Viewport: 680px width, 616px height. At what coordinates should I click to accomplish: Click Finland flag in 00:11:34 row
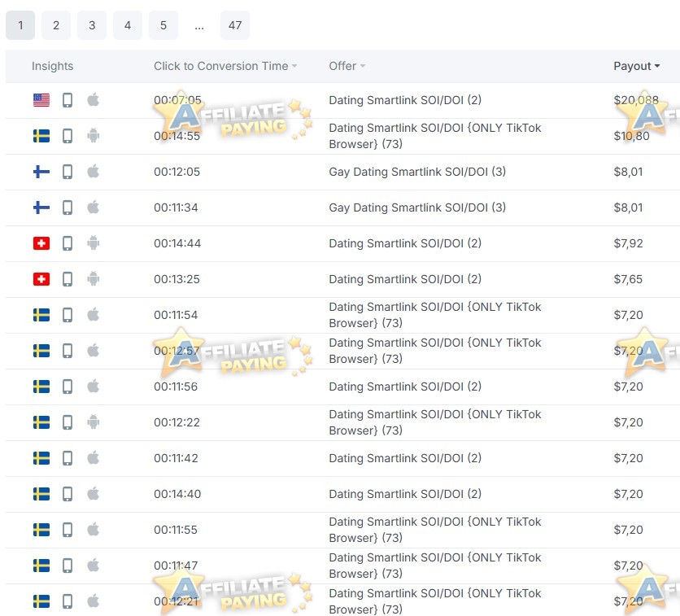click(x=41, y=208)
